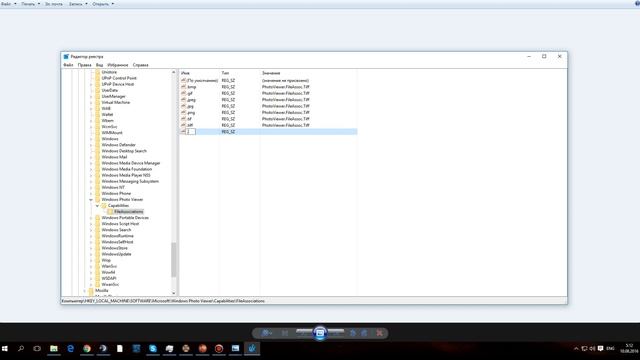Click the string value icon next to .png

pos(183,112)
